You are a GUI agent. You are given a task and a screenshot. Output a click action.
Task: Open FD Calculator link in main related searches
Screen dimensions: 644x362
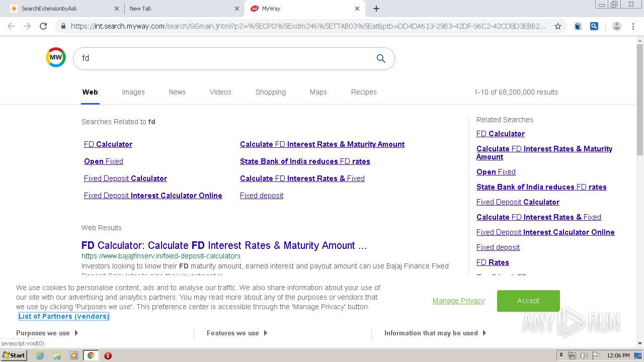pyautogui.click(x=108, y=144)
